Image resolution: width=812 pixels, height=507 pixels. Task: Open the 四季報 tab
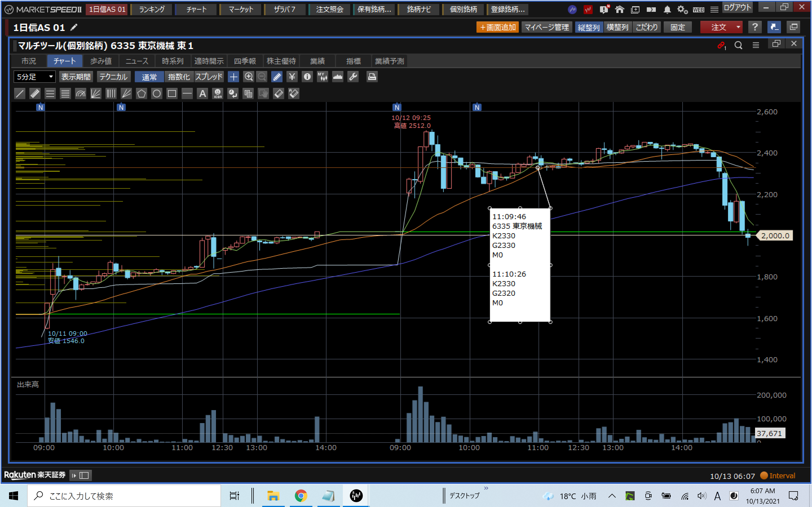click(245, 61)
